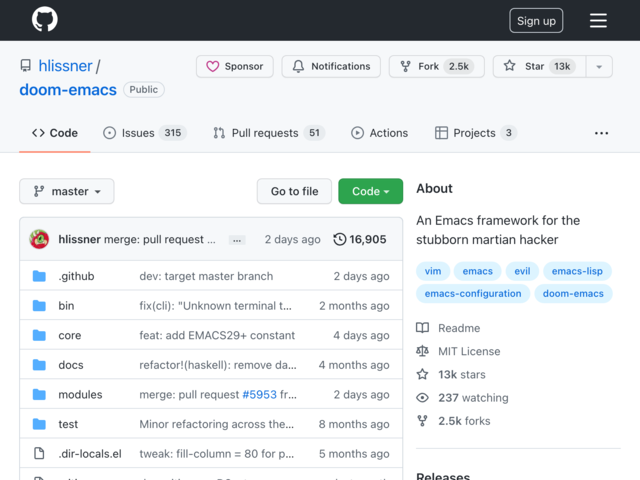Open the .dir-locals.el file
Viewport: 640px width, 480px height.
pos(90,453)
